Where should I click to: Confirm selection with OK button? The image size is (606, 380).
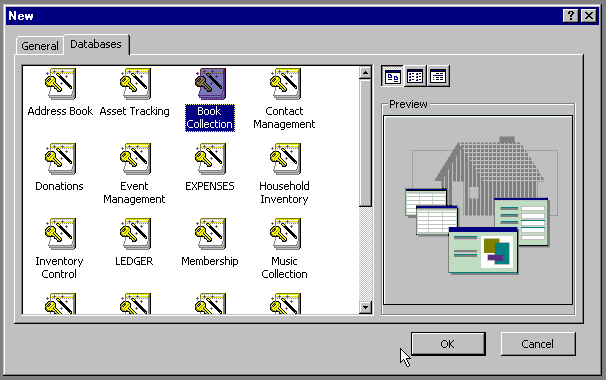pyautogui.click(x=448, y=344)
